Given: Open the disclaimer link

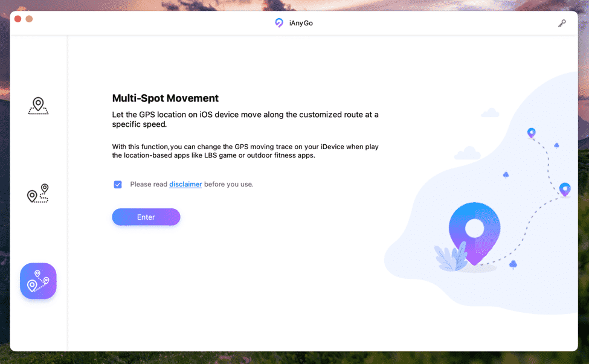Looking at the screenshot, I should [x=185, y=184].
